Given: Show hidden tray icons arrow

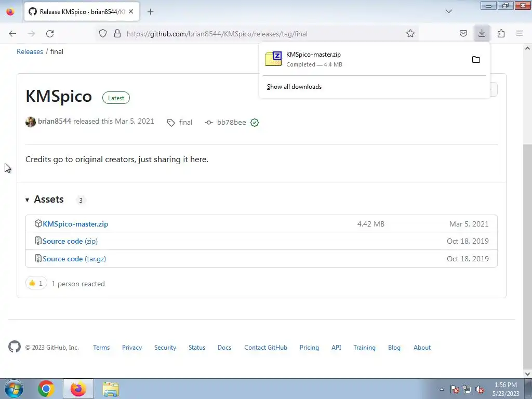Looking at the screenshot, I should [x=442, y=389].
